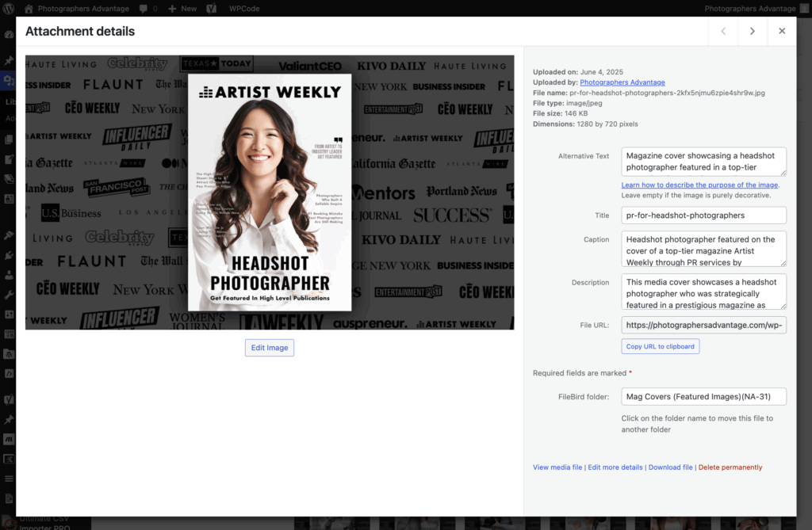The height and width of the screenshot is (530, 812).
Task: Open the FileBird folder selector
Action: (x=704, y=396)
